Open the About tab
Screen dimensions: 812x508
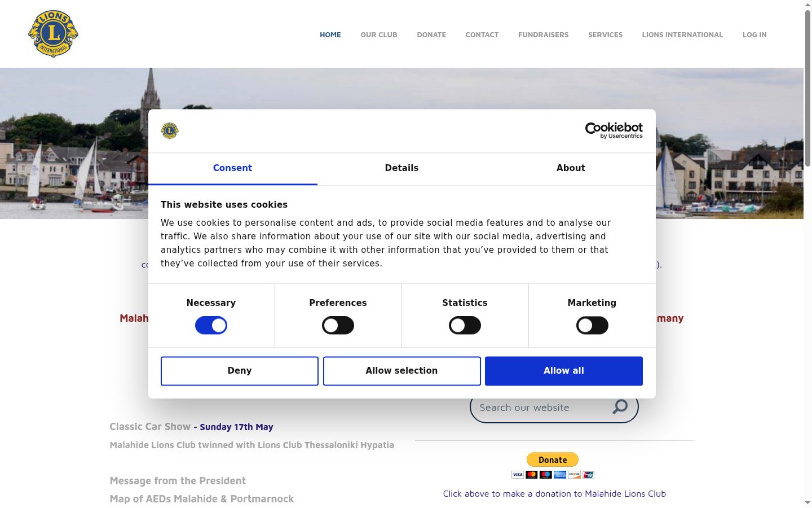point(571,168)
